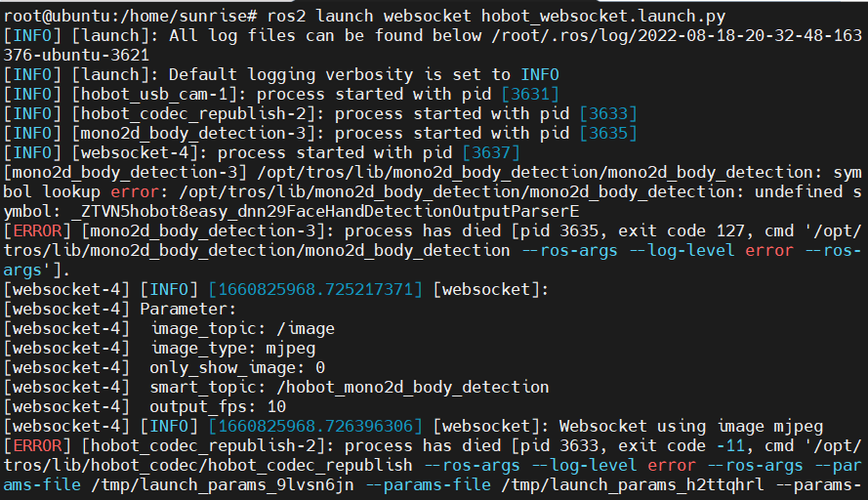Click the pid [3631] value

[x=530, y=94]
